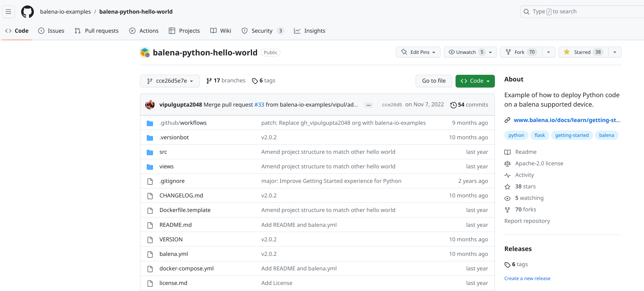Open the Pull requests tab
The height and width of the screenshot is (291, 644).
(x=96, y=31)
